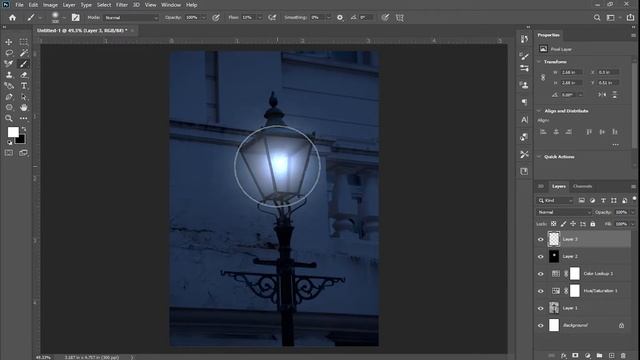Image resolution: width=640 pixels, height=360 pixels.
Task: Collapse Align and Distribute section
Action: [539, 111]
